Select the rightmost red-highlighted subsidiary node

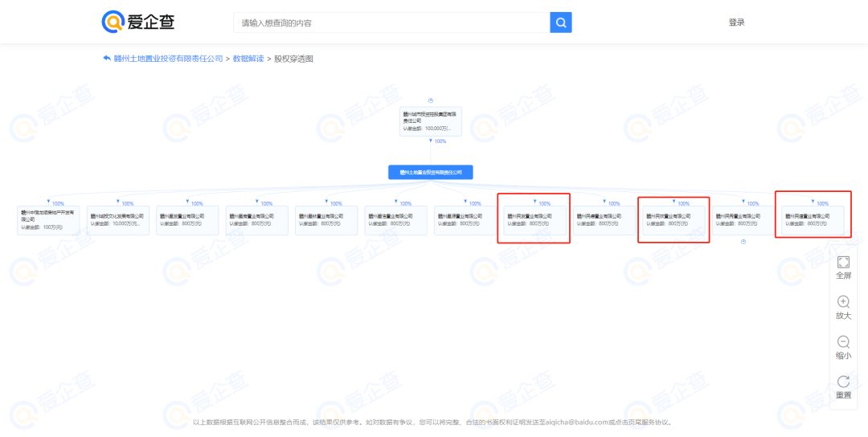point(813,220)
